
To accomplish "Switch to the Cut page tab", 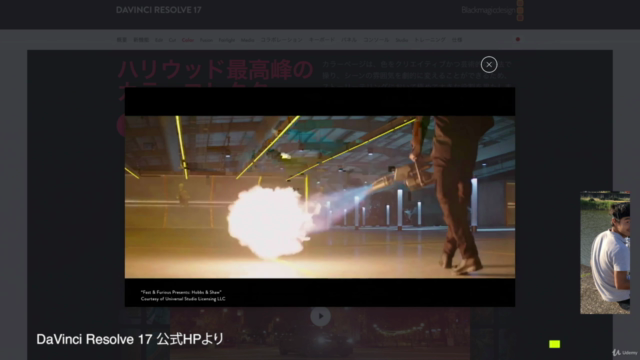I will coord(172,40).
